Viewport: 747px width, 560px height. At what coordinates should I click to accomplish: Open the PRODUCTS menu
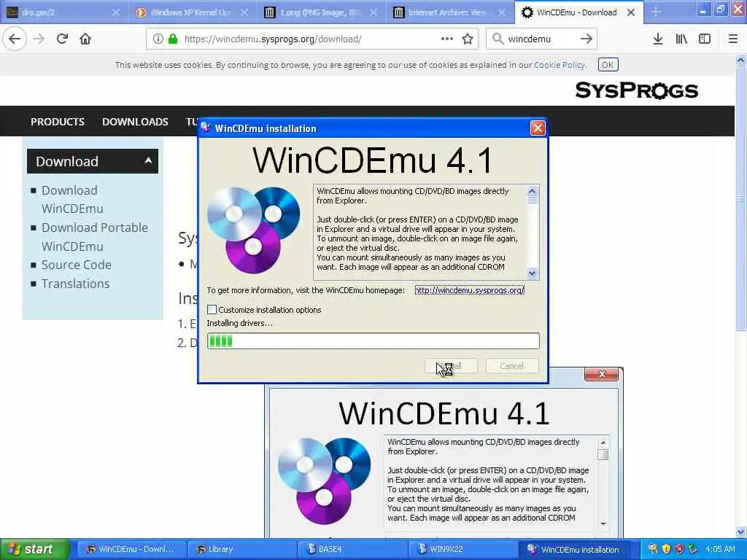pyautogui.click(x=58, y=122)
